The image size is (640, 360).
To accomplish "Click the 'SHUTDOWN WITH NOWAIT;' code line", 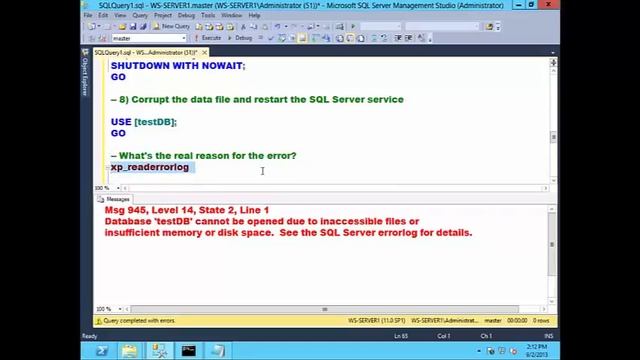I will [x=178, y=66].
